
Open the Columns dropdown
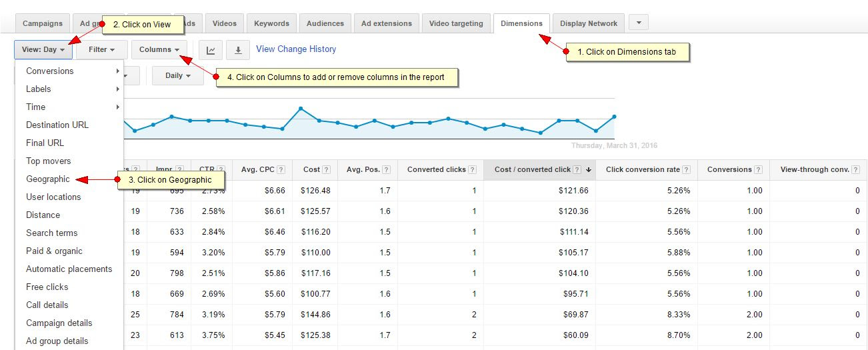point(159,49)
